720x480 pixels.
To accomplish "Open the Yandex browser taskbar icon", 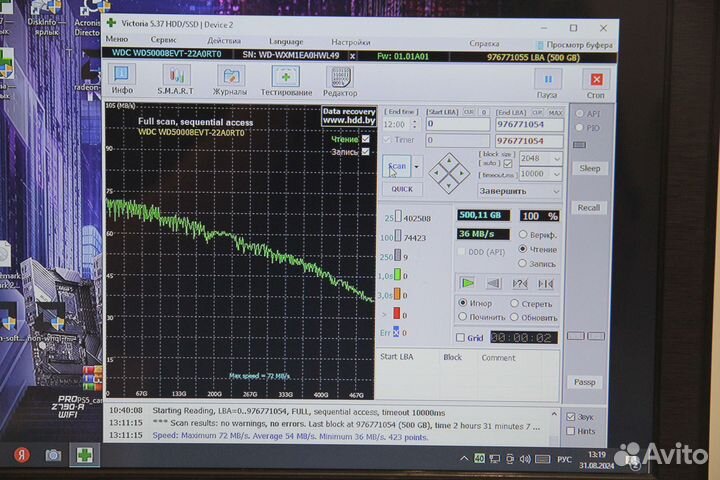I will point(22,455).
